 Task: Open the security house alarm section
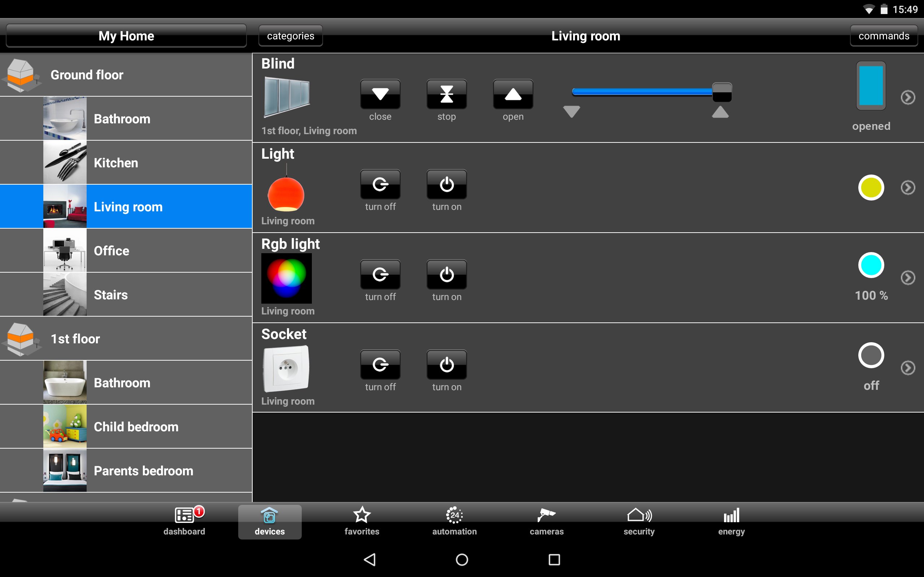pyautogui.click(x=639, y=521)
